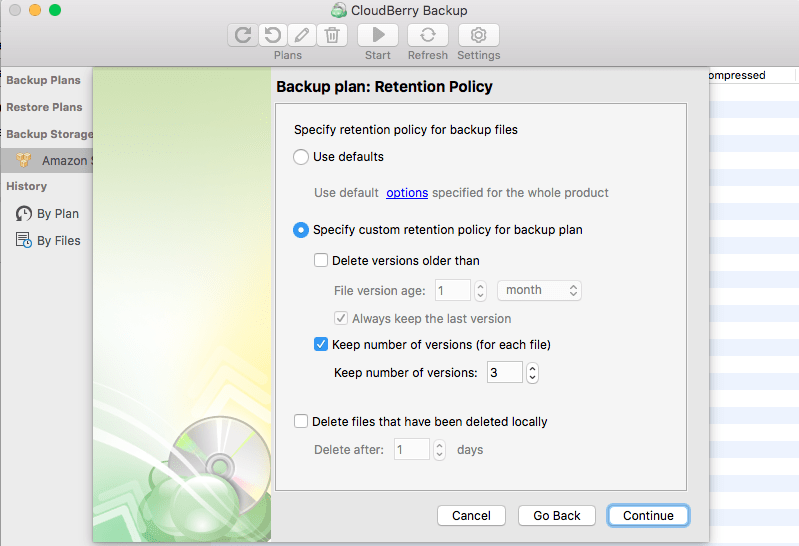Click the By Plan history clock icon

[23, 213]
